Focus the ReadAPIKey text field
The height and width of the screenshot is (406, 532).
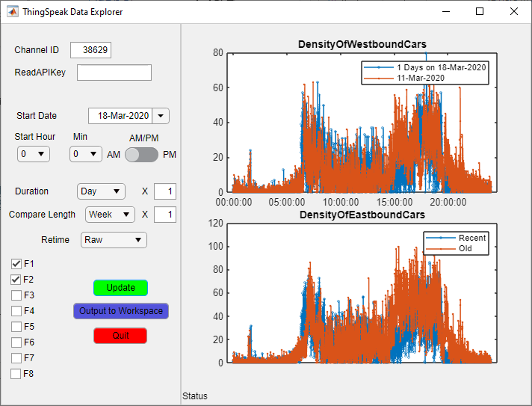[x=114, y=73]
